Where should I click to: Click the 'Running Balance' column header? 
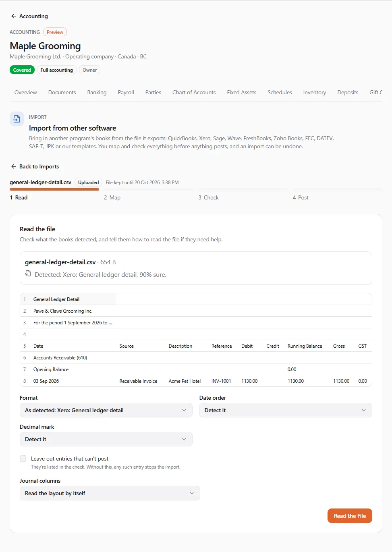[305, 346]
